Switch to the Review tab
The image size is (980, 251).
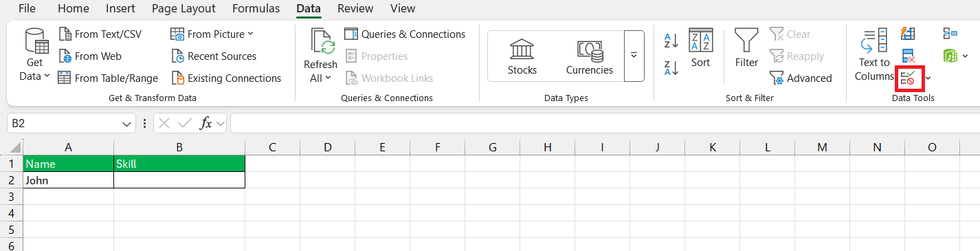[355, 8]
